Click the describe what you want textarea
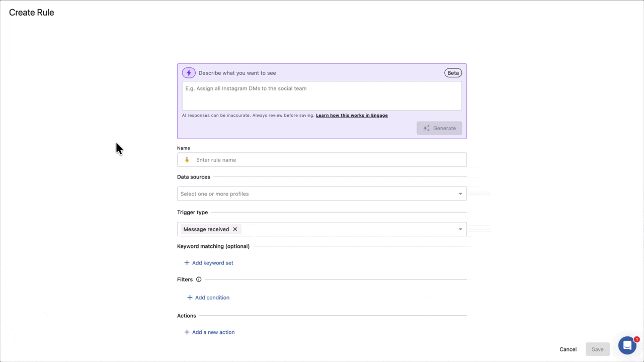644x362 pixels. (x=322, y=95)
